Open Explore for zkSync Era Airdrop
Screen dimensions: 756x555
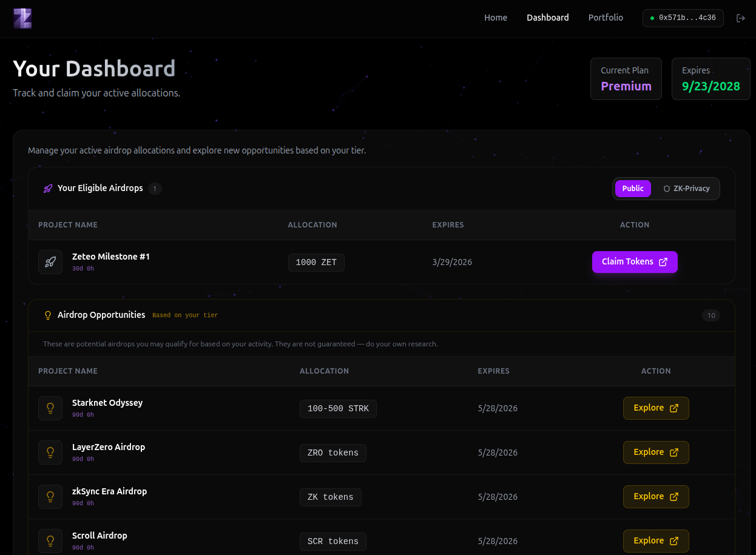pyautogui.click(x=656, y=497)
